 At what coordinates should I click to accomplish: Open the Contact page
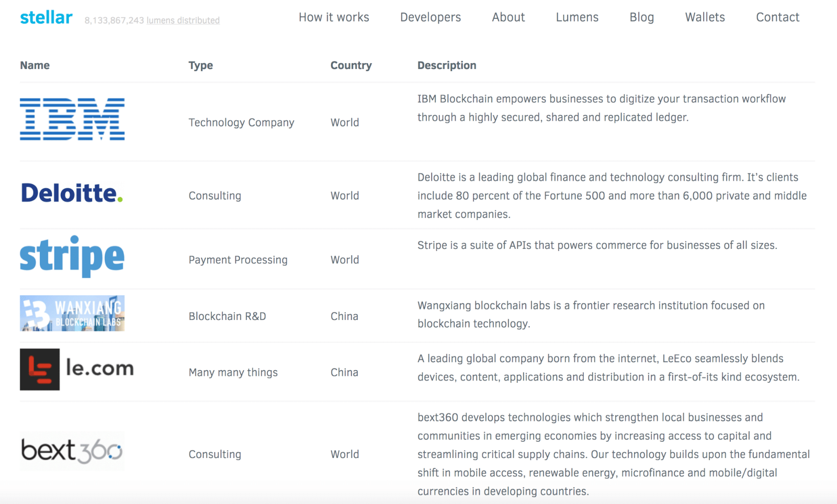(777, 17)
